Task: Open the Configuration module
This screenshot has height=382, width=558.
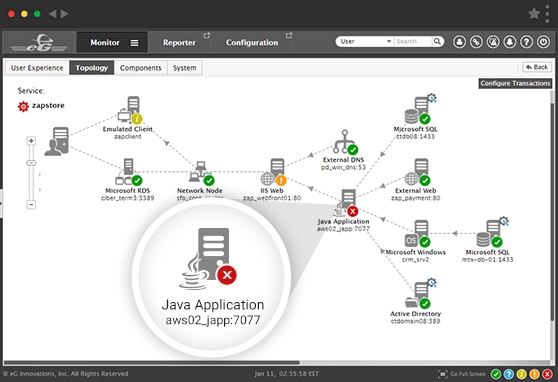Action: (252, 42)
